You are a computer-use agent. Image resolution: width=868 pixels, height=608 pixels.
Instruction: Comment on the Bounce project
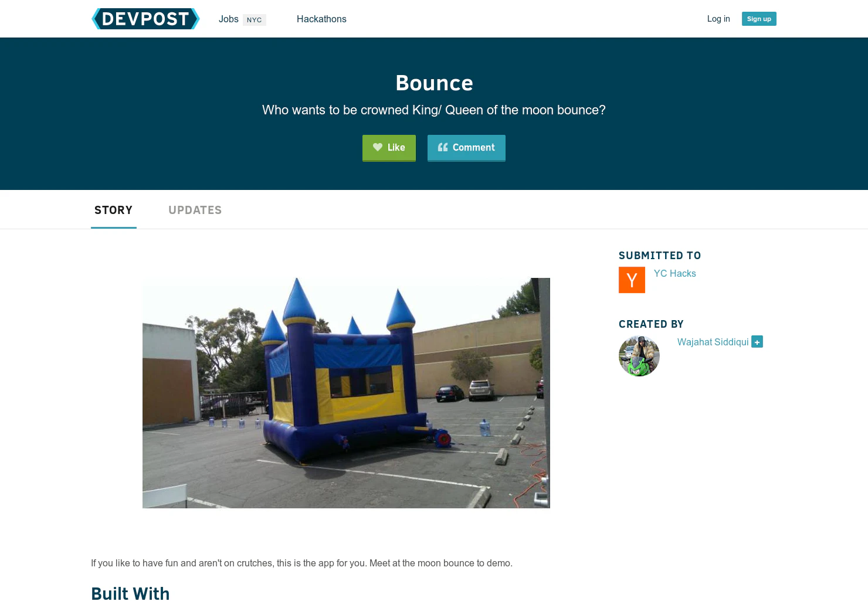coord(466,148)
